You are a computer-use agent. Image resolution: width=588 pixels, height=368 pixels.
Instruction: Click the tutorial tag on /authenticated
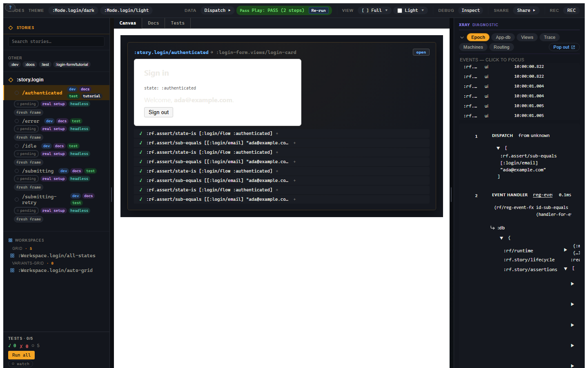[x=91, y=96]
